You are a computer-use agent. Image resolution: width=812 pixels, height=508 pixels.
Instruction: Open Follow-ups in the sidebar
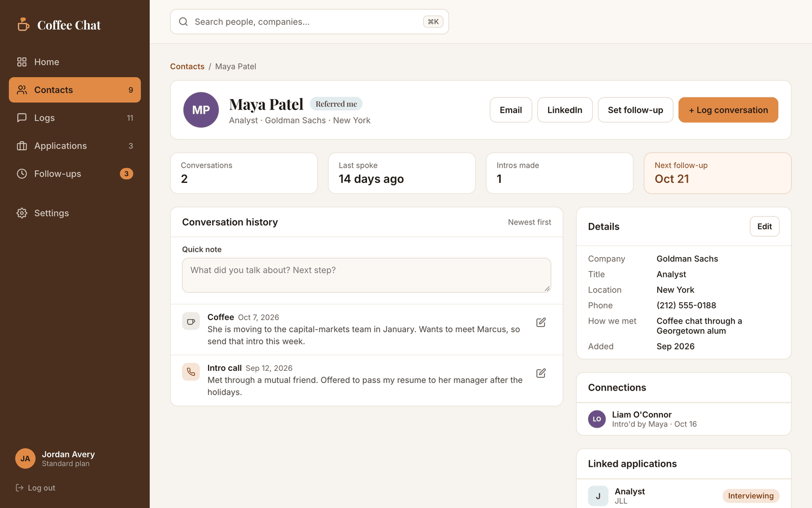(75, 174)
